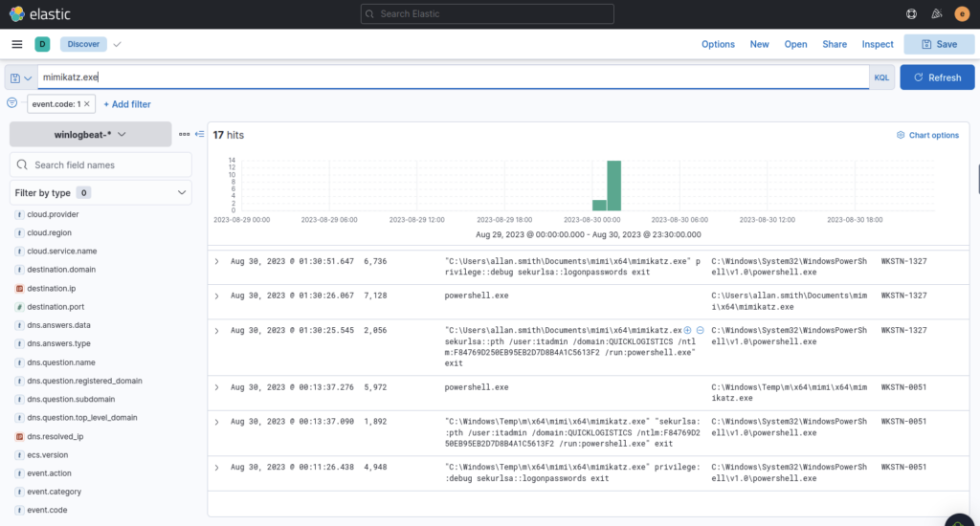Screen dimensions: 980x526
Task: Toggle the KQL query language switch
Action: [881, 77]
